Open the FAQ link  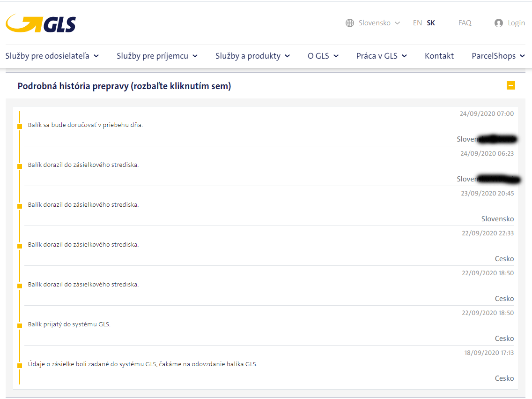click(465, 23)
